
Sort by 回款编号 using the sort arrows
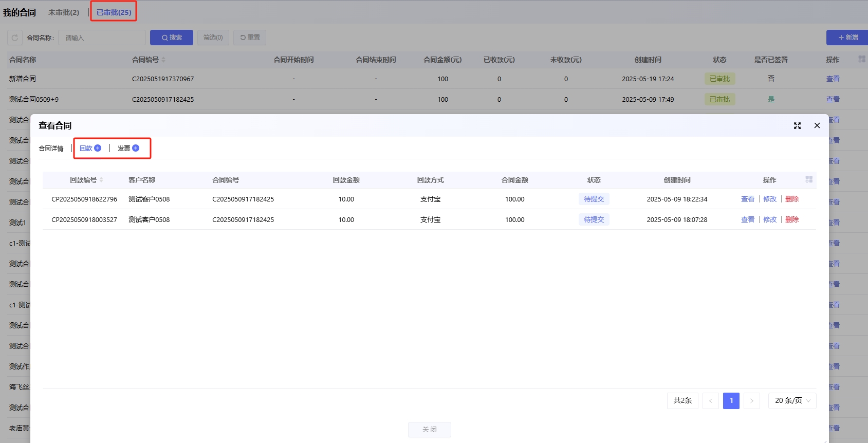(101, 180)
